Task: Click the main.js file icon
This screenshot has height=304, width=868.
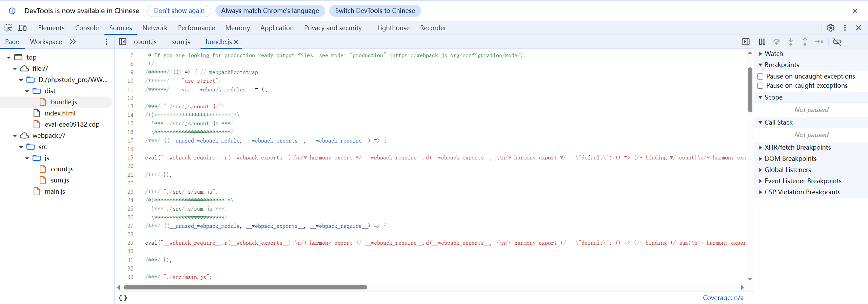Action: coord(37,191)
